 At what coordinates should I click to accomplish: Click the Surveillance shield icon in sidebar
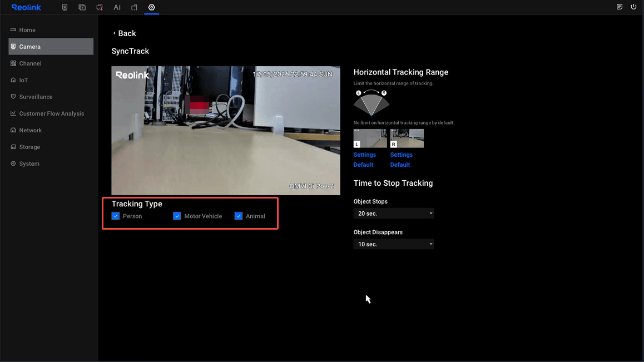click(13, 97)
